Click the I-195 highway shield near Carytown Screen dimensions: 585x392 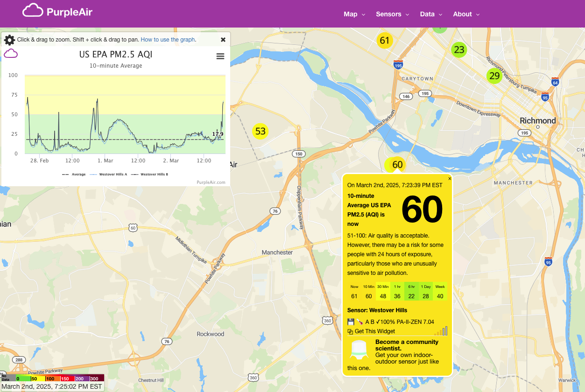click(398, 64)
